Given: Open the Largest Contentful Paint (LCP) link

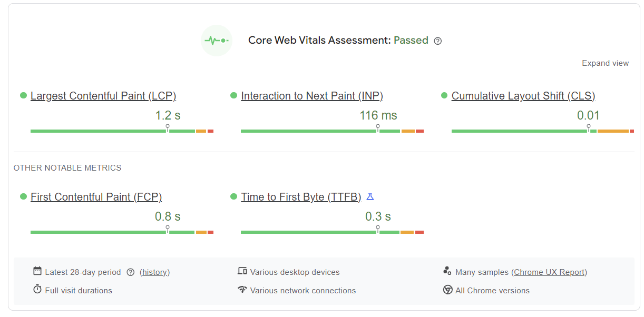Looking at the screenshot, I should (x=103, y=96).
